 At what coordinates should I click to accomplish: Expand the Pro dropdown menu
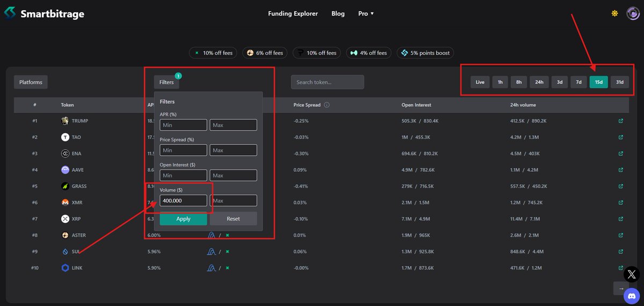click(366, 13)
